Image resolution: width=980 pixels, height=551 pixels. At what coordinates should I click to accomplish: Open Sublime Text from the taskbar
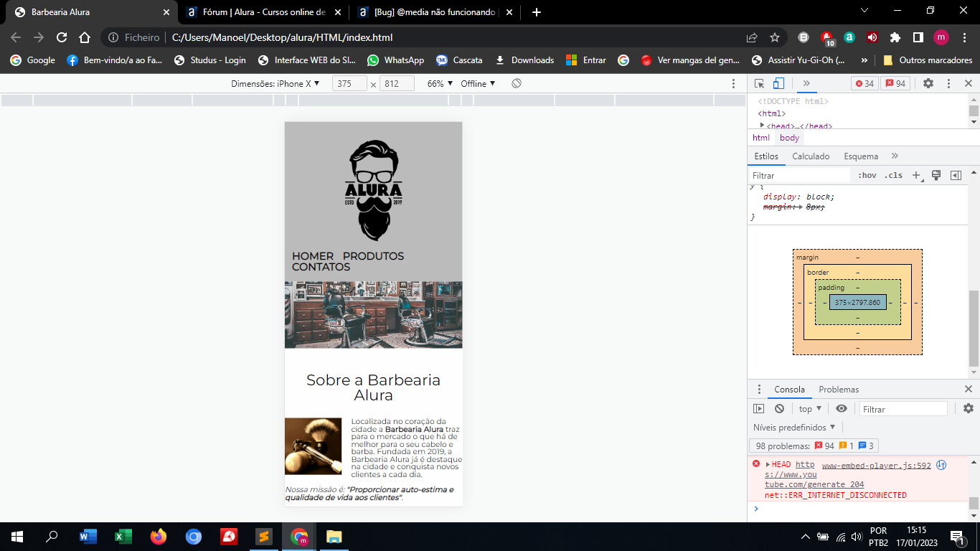(x=264, y=536)
